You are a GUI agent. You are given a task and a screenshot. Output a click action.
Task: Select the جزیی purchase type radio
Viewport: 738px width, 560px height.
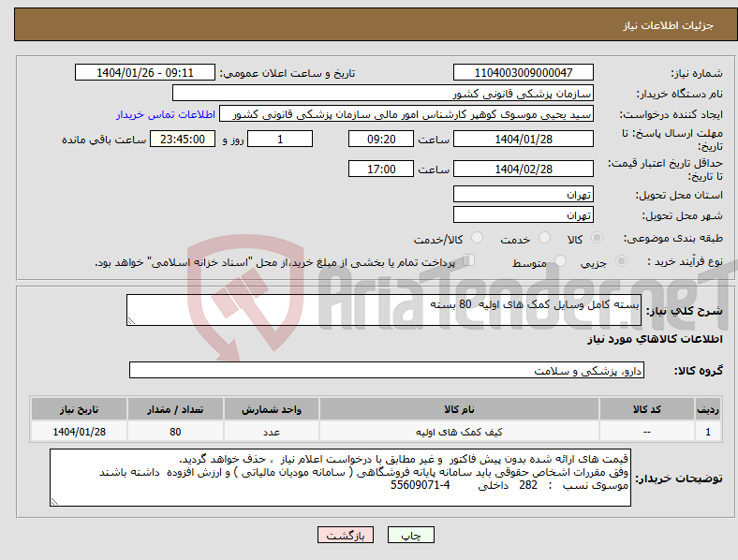click(x=621, y=261)
